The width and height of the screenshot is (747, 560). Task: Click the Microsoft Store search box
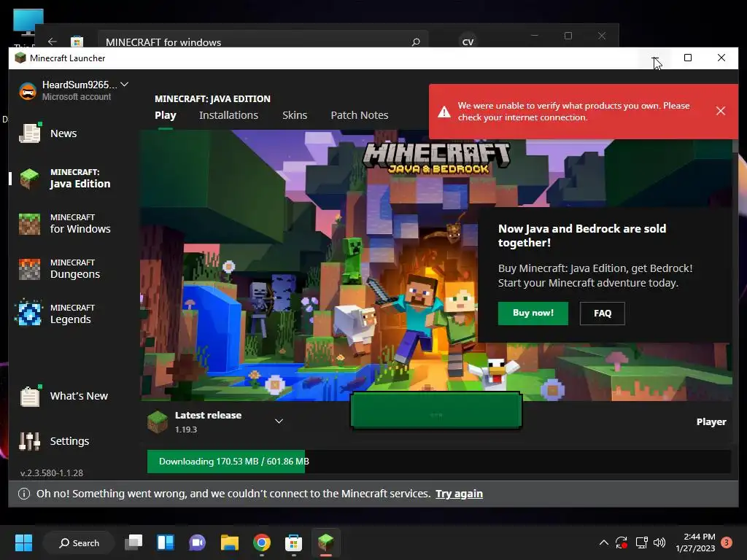point(263,42)
